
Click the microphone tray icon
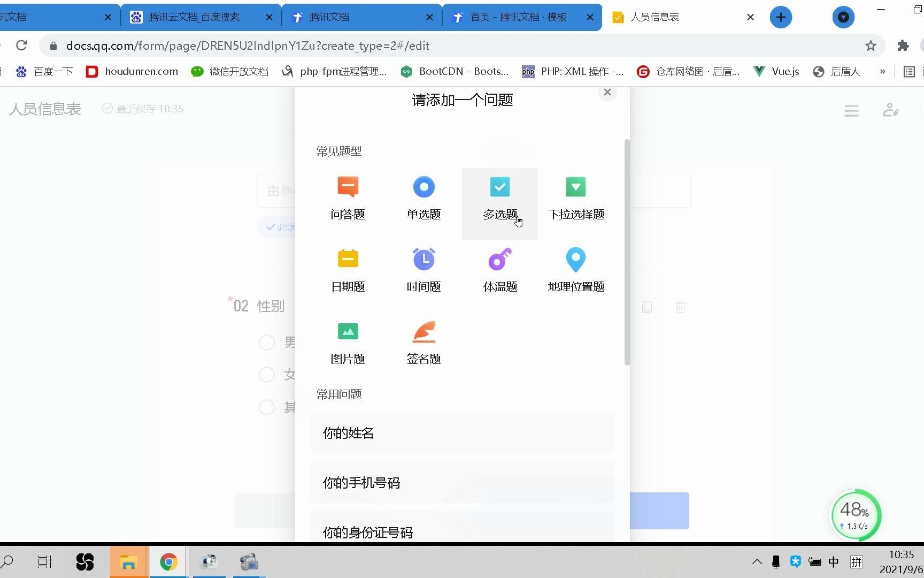(x=776, y=562)
